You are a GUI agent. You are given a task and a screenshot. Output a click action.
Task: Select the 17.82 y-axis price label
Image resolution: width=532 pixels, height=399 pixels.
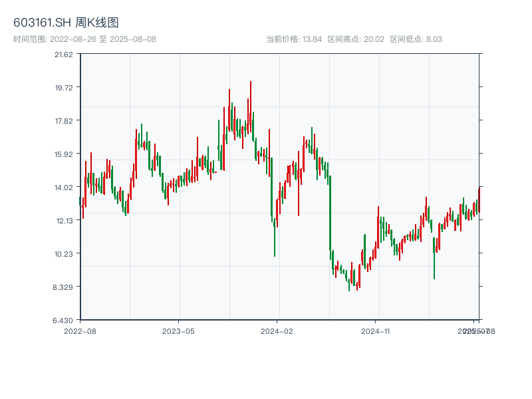65,120
